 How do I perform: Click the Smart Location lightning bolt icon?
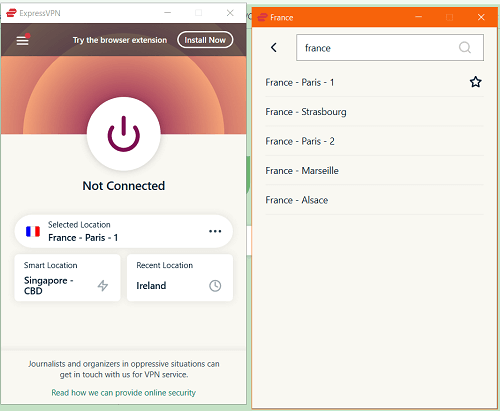[103, 286]
